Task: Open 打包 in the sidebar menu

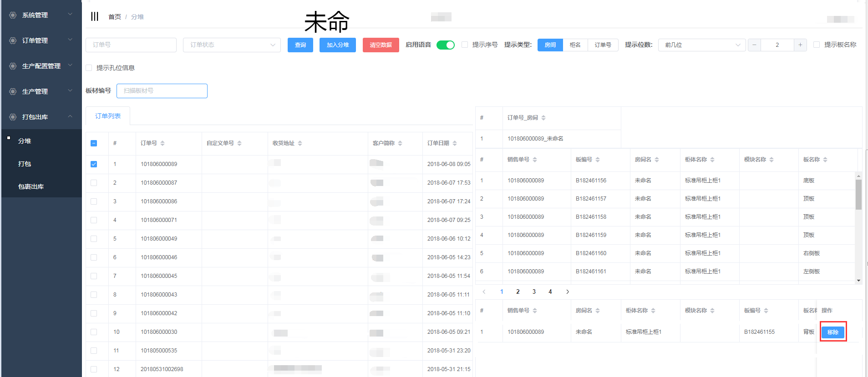Action: [x=25, y=164]
